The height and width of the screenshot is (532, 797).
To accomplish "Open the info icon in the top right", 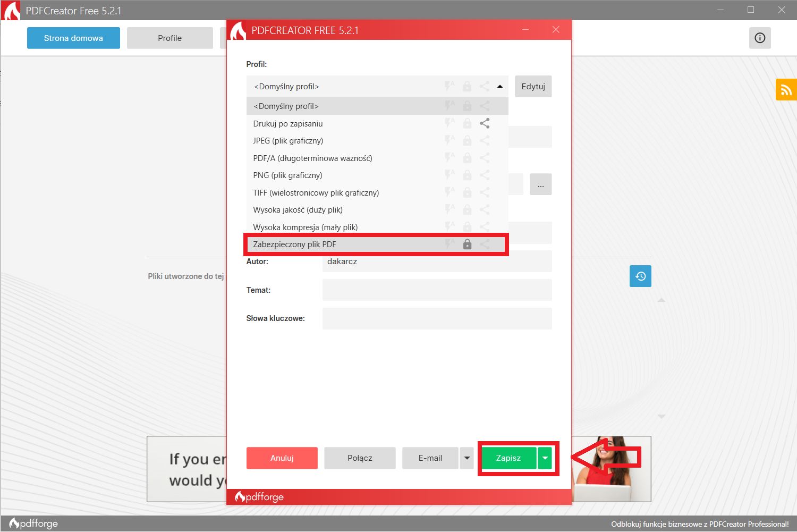I will [x=760, y=38].
